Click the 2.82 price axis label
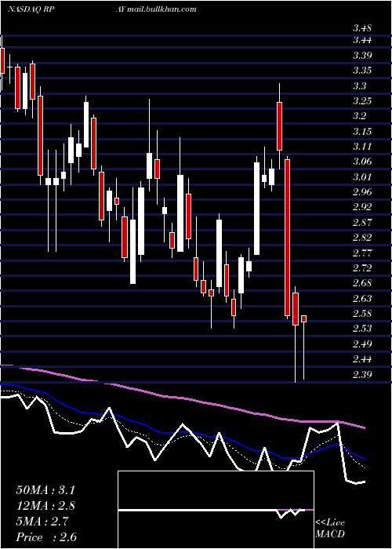 pos(362,238)
